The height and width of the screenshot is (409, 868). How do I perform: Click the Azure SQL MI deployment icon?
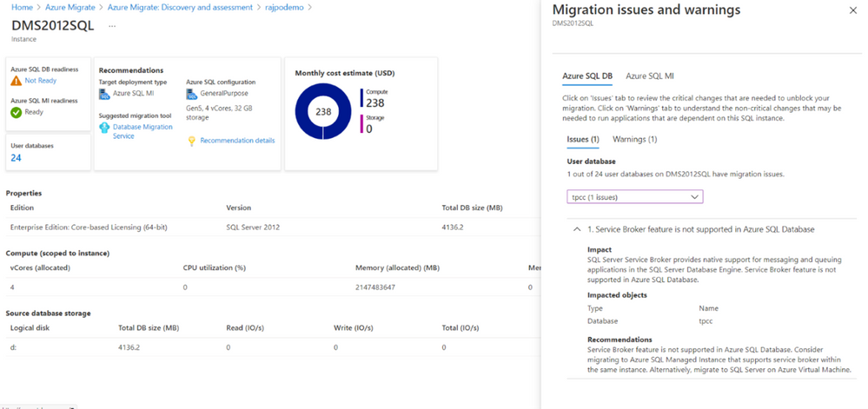point(104,94)
